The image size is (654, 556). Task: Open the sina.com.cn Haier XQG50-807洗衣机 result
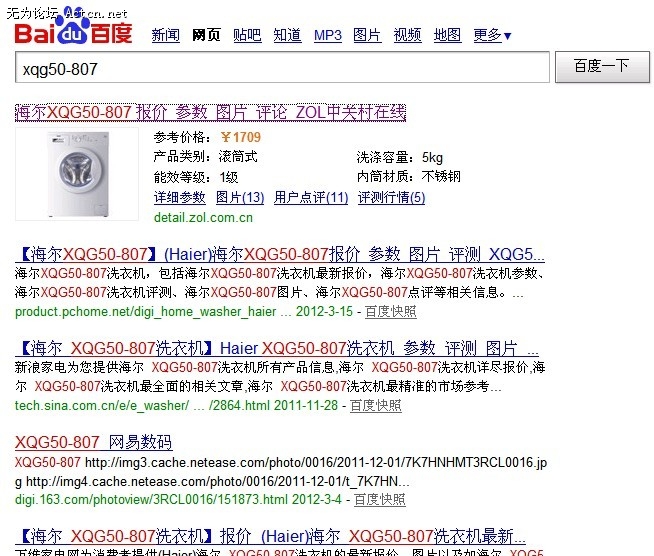coord(277,349)
